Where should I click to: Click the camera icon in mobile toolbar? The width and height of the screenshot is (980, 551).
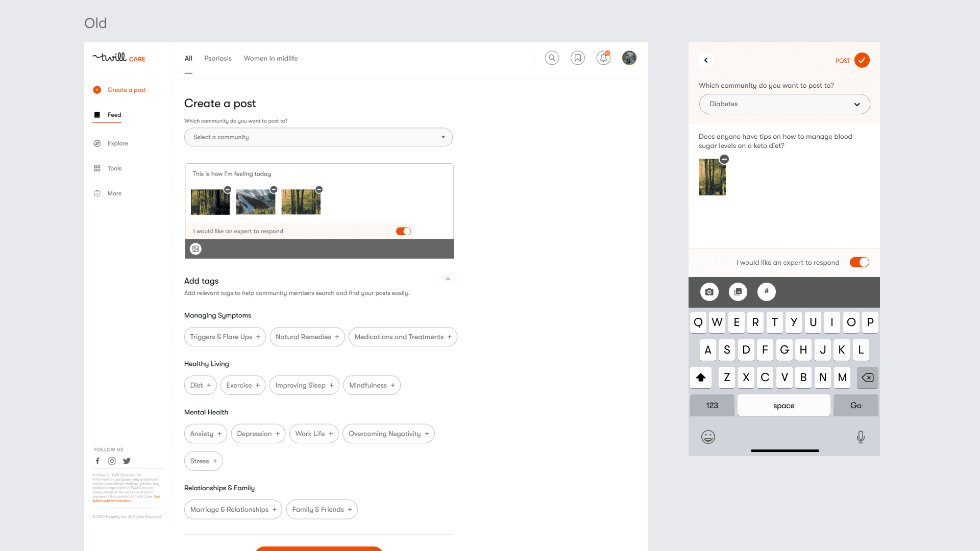[x=709, y=292]
